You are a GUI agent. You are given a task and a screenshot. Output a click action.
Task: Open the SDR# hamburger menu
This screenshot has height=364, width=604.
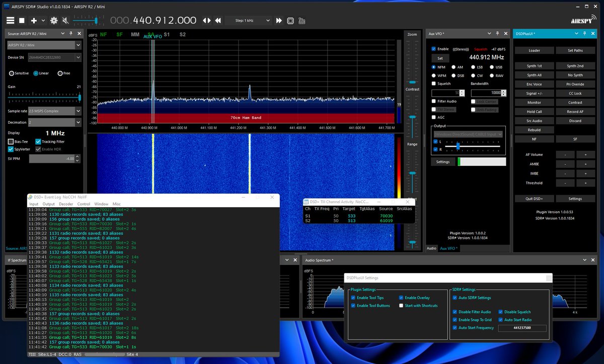point(11,21)
